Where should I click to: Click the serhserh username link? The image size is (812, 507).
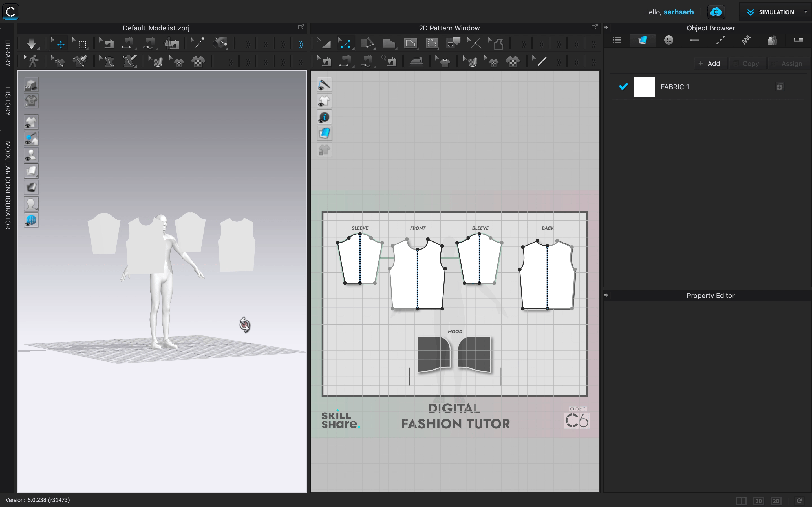(678, 12)
